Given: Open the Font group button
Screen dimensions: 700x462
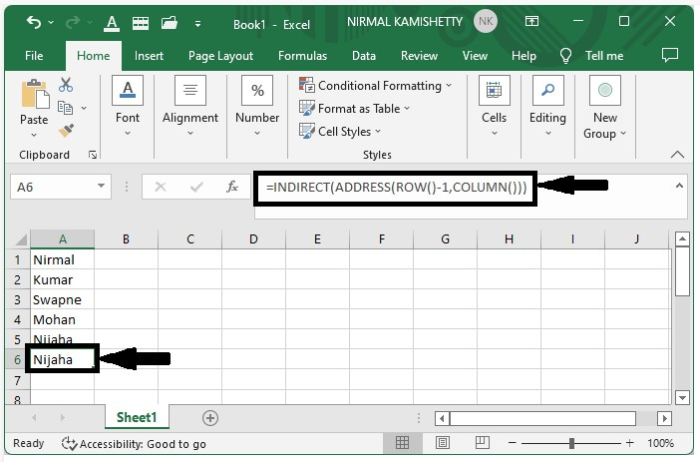Looking at the screenshot, I should coord(128,107).
